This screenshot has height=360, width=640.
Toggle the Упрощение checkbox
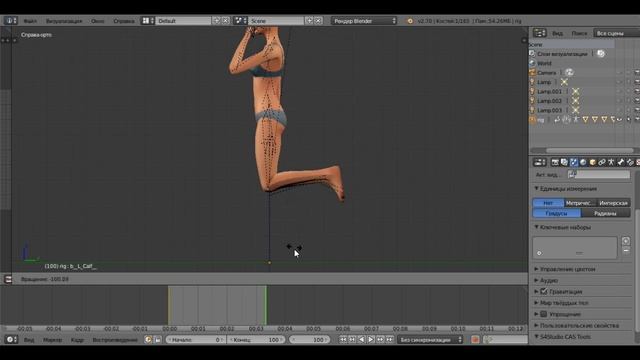(x=544, y=314)
